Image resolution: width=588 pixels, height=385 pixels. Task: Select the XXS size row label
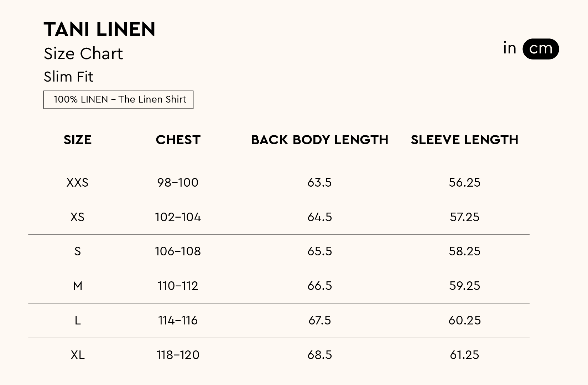pos(77,183)
